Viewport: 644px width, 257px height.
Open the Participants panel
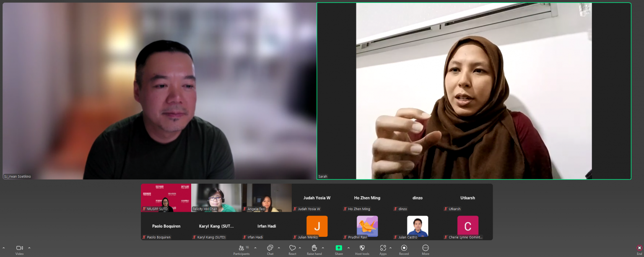[241, 248]
